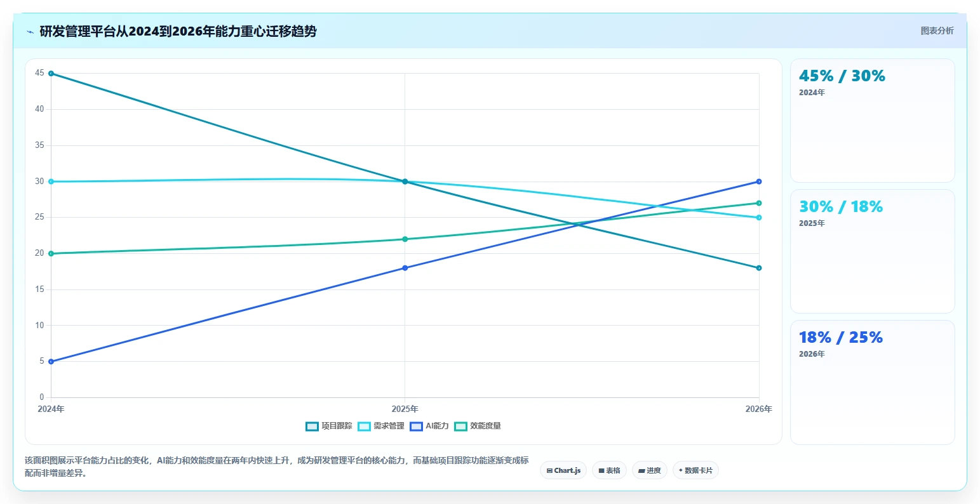The height and width of the screenshot is (504, 980).
Task: Click the 效能度量 data point at 2025年
Action: pyautogui.click(x=405, y=239)
